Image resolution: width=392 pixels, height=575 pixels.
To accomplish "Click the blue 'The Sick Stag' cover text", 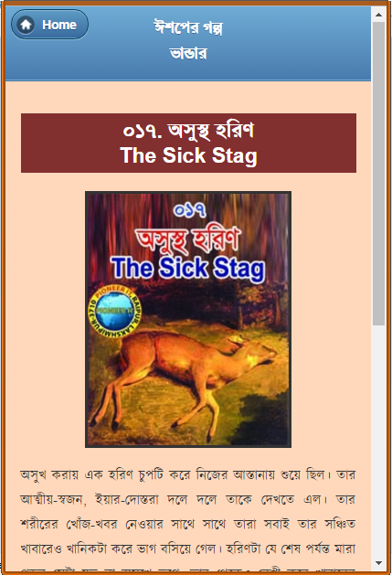I will coord(188,269).
